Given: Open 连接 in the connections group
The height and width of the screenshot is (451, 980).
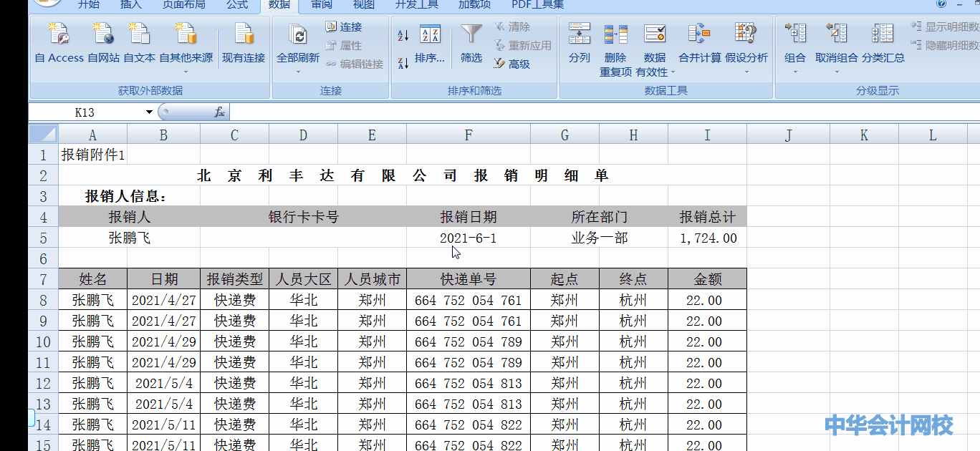Looking at the screenshot, I should pyautogui.click(x=344, y=27).
